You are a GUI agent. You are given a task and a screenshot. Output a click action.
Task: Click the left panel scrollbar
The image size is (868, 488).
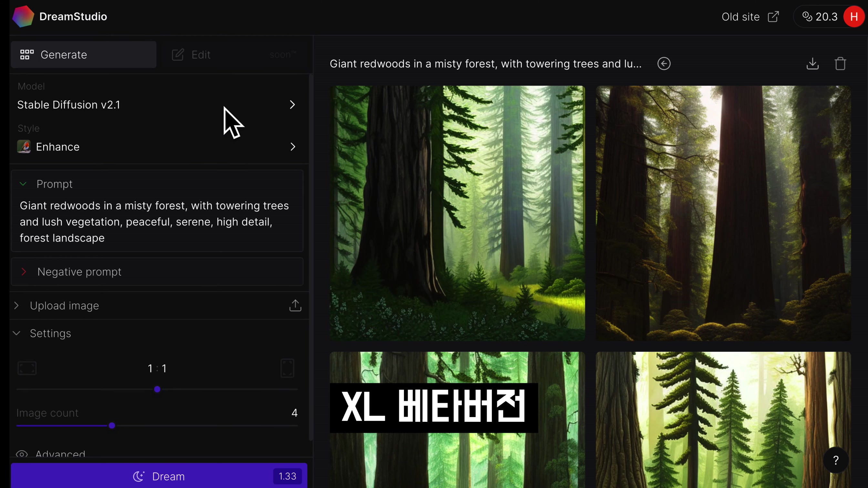tap(311, 258)
